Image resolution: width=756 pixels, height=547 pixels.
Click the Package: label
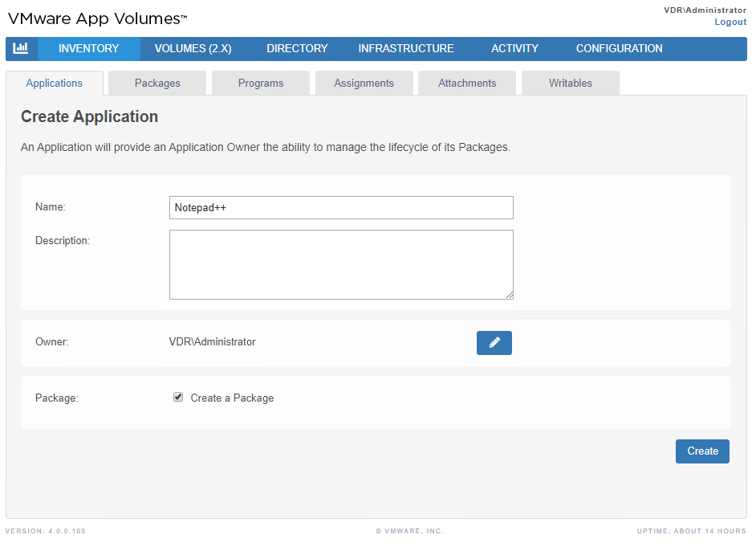pos(56,398)
